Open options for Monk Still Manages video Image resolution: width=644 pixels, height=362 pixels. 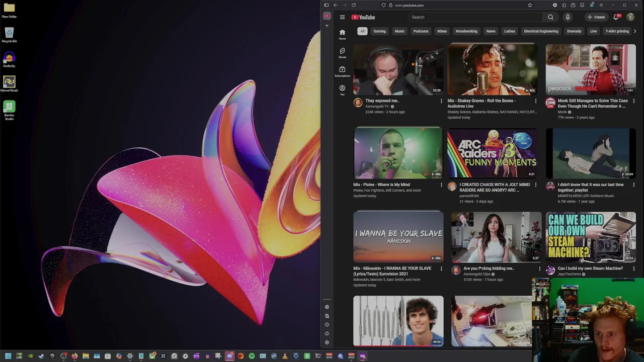click(x=633, y=101)
